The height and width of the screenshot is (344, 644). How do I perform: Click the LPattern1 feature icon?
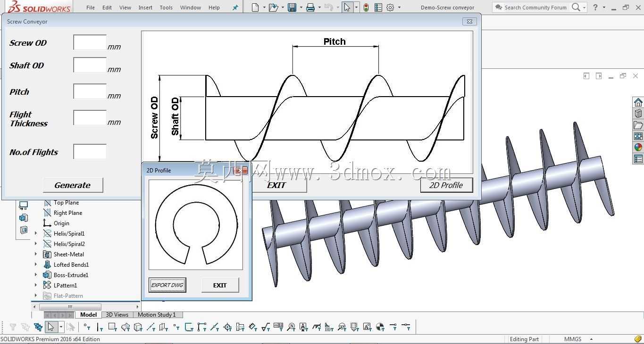click(x=47, y=286)
